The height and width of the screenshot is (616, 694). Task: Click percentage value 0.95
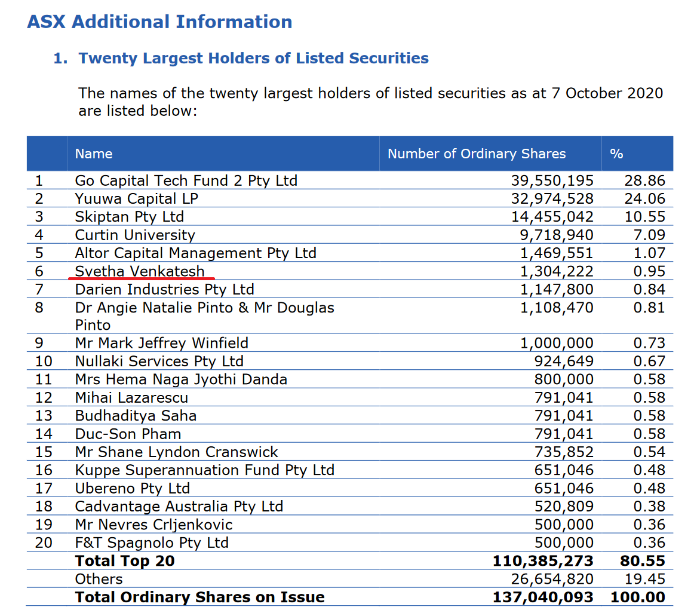(x=649, y=271)
